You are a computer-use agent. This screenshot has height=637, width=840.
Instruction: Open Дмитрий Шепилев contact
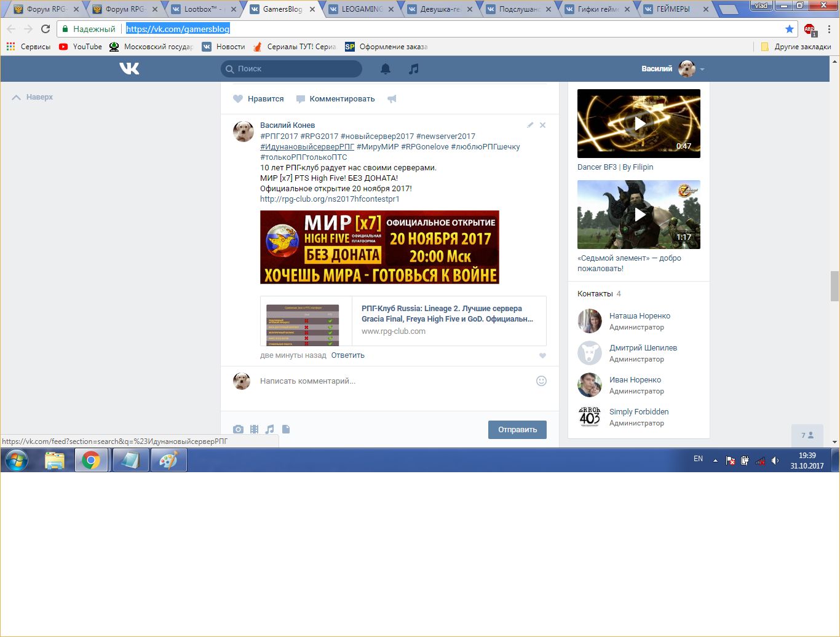tap(643, 348)
